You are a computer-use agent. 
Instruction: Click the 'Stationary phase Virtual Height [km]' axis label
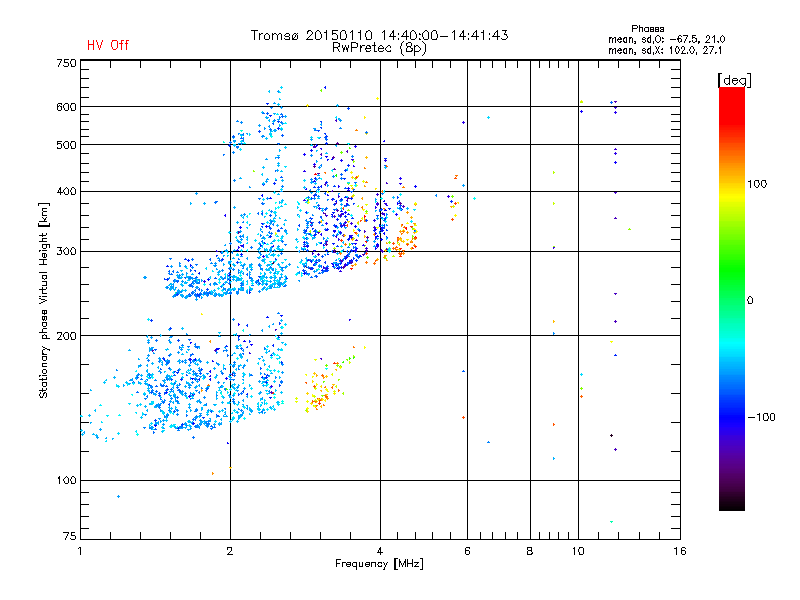(44, 300)
